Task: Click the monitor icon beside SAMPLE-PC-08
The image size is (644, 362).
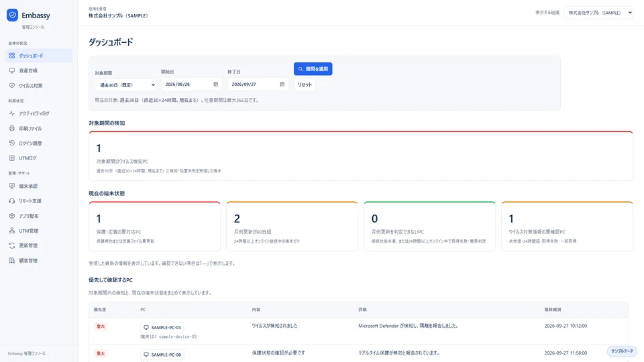Action: [x=146, y=354]
